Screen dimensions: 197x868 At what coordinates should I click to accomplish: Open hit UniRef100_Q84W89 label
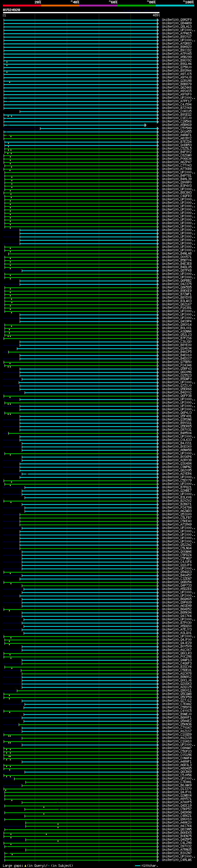(177, 23)
